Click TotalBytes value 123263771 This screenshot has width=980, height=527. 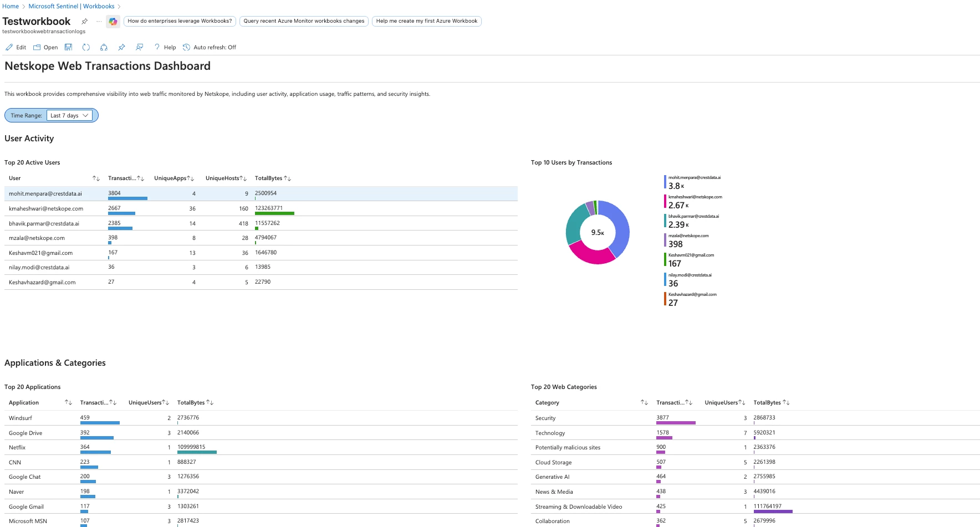coord(269,208)
